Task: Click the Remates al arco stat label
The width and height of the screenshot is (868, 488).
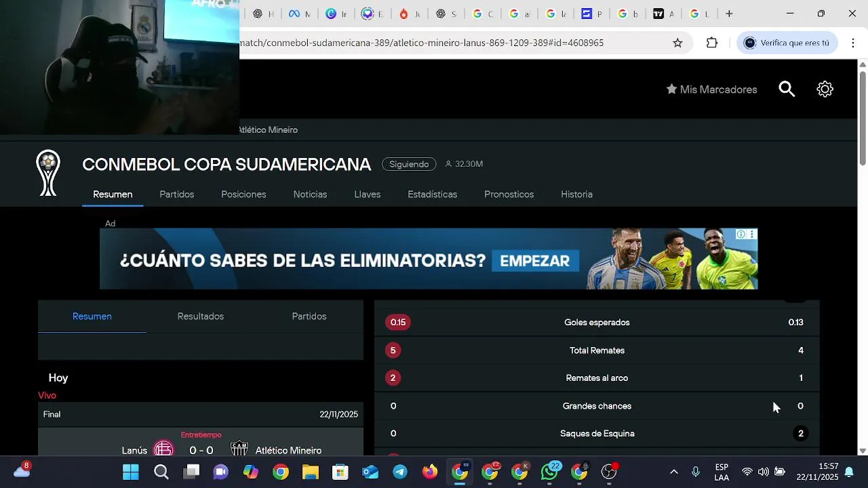Action: click(597, 378)
